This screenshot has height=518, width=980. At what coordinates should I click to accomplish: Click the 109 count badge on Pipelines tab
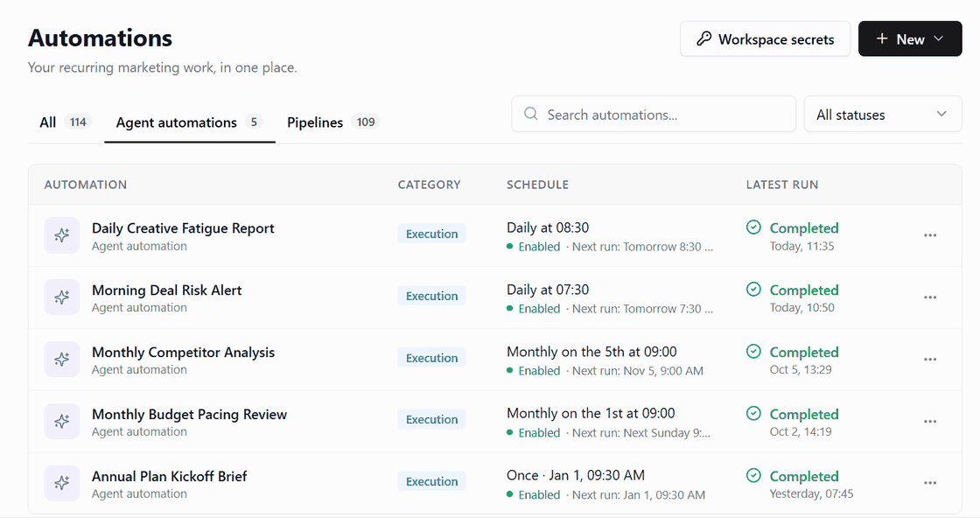(366, 122)
